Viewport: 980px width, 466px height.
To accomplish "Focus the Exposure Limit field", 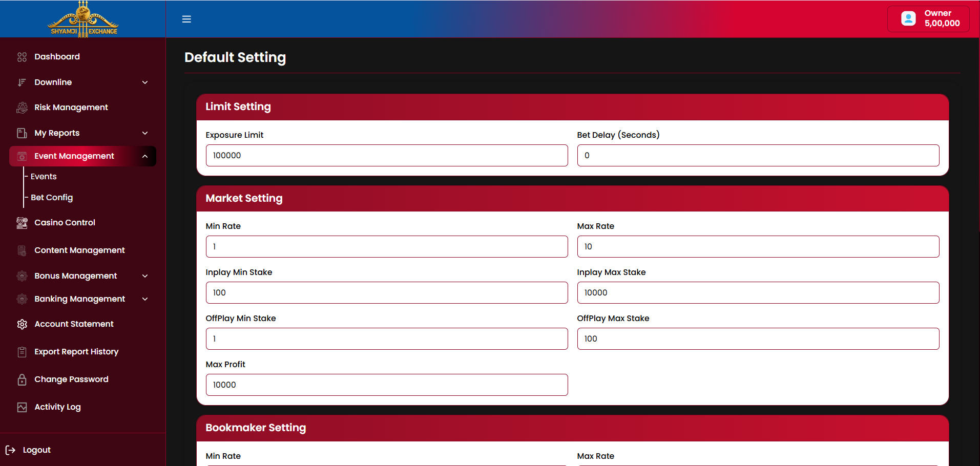I will (387, 155).
